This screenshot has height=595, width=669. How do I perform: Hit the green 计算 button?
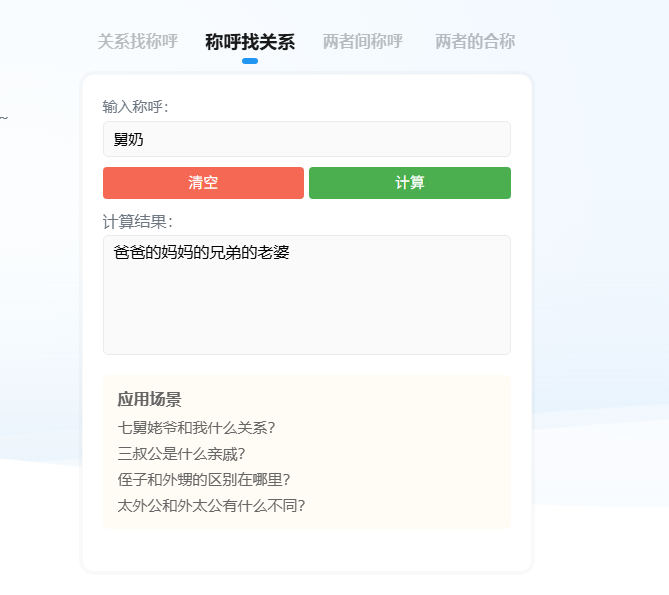(x=409, y=183)
